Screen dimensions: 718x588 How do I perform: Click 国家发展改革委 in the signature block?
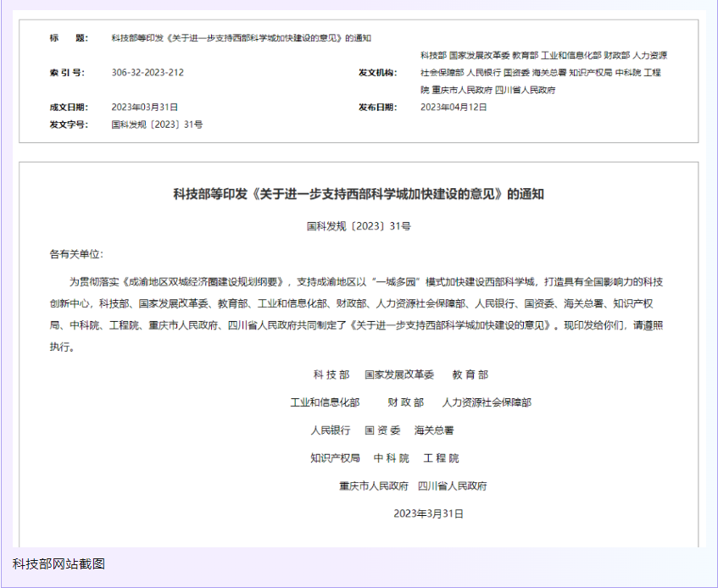click(399, 374)
